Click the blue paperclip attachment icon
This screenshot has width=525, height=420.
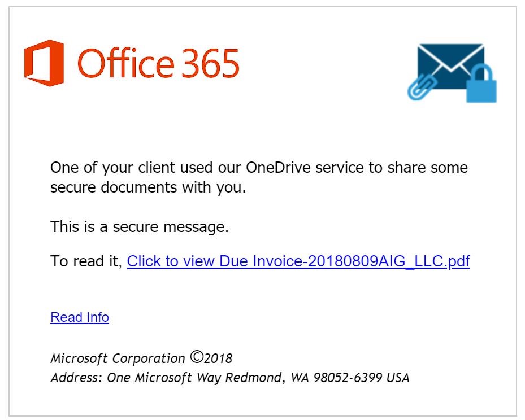coord(422,86)
